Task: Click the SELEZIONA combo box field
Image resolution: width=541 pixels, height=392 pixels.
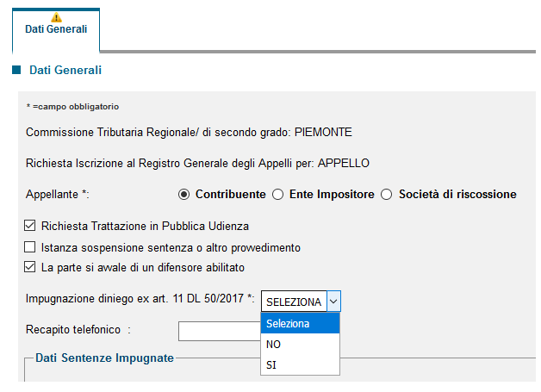Action: click(301, 302)
